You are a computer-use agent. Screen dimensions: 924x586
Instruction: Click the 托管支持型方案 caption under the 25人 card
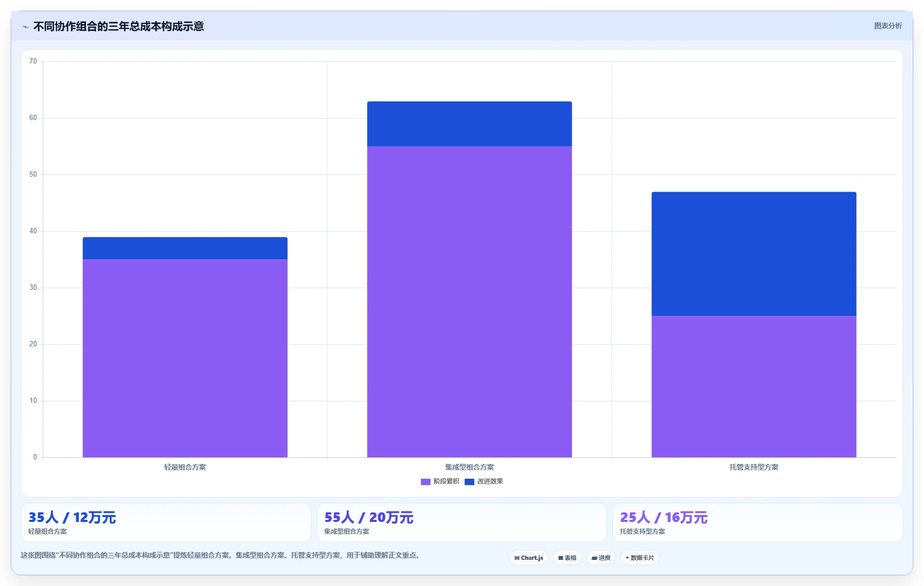click(642, 532)
